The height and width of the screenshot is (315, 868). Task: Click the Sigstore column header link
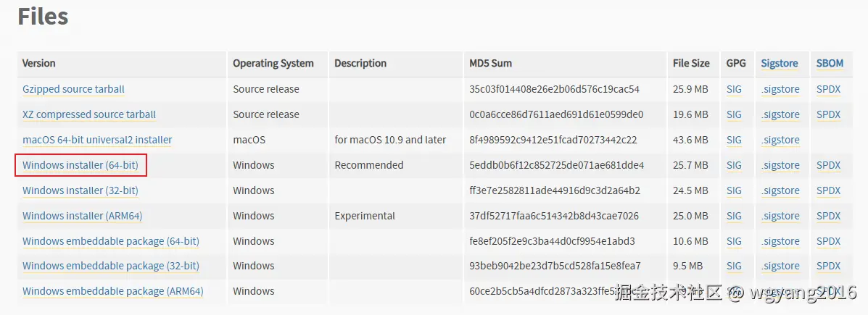pos(780,63)
